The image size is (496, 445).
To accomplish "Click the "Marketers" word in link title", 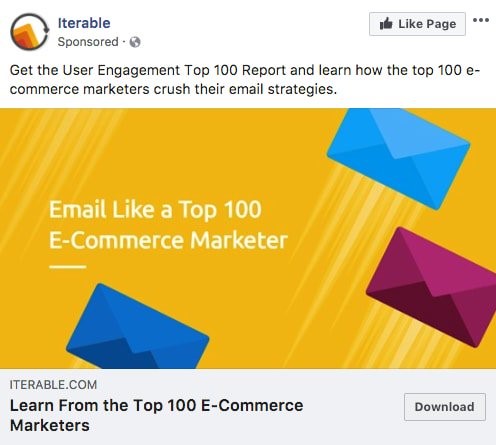I will tap(50, 426).
